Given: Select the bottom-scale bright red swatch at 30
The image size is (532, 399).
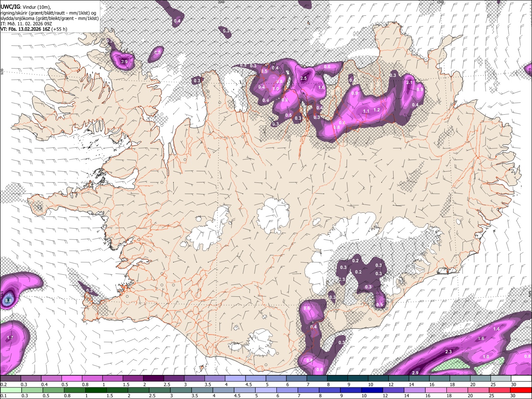Looking at the screenshot, I should tap(521, 390).
